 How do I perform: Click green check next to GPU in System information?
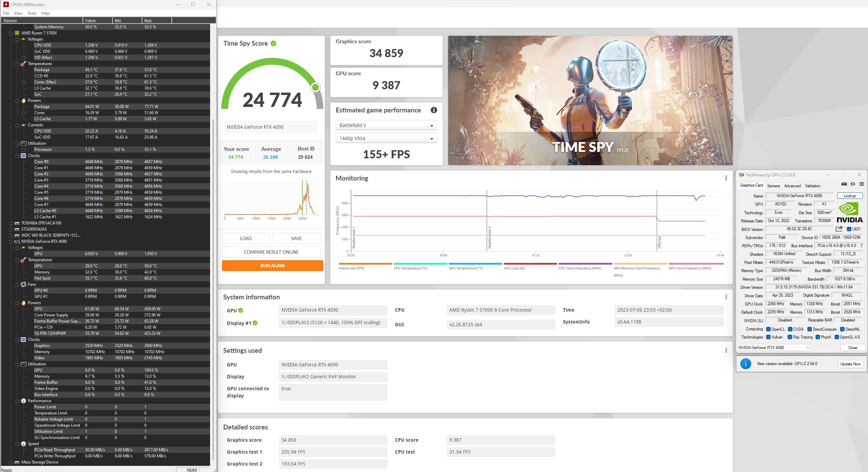coord(241,310)
